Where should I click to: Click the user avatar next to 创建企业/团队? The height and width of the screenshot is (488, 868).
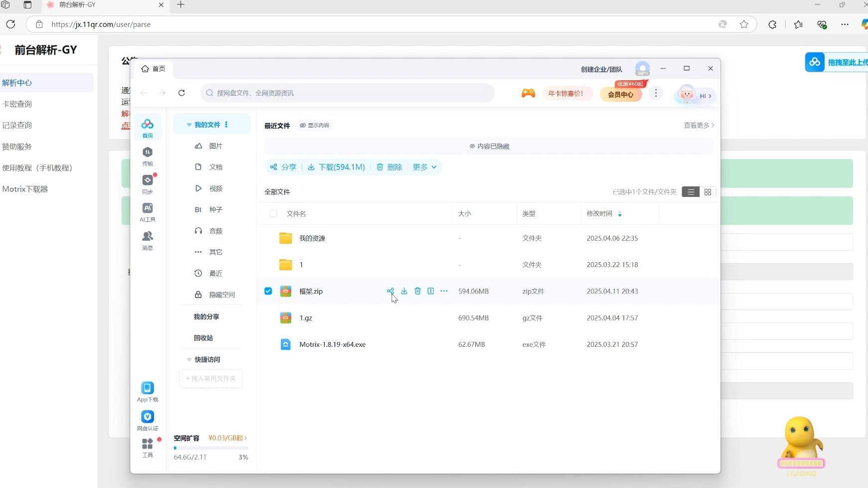pos(642,69)
